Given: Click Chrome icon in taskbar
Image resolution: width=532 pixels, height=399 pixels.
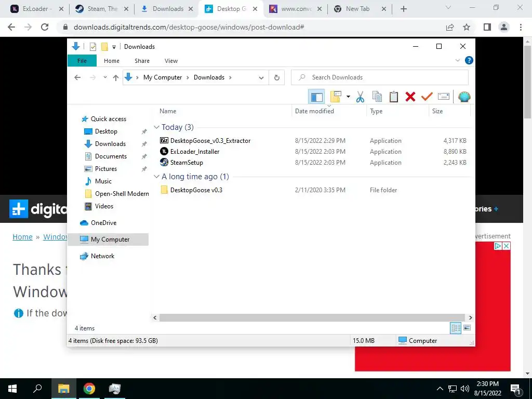Looking at the screenshot, I should pyautogui.click(x=89, y=389).
